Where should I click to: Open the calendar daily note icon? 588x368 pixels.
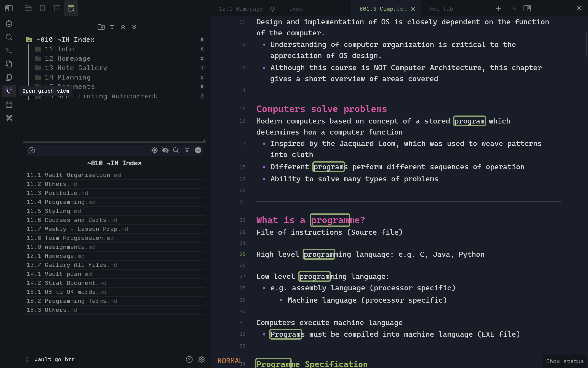point(9,104)
